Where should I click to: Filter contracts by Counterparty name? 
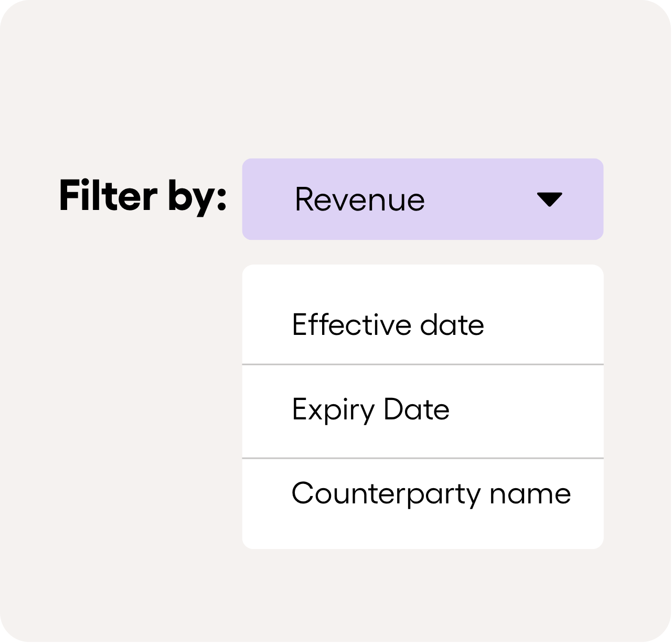click(x=431, y=494)
